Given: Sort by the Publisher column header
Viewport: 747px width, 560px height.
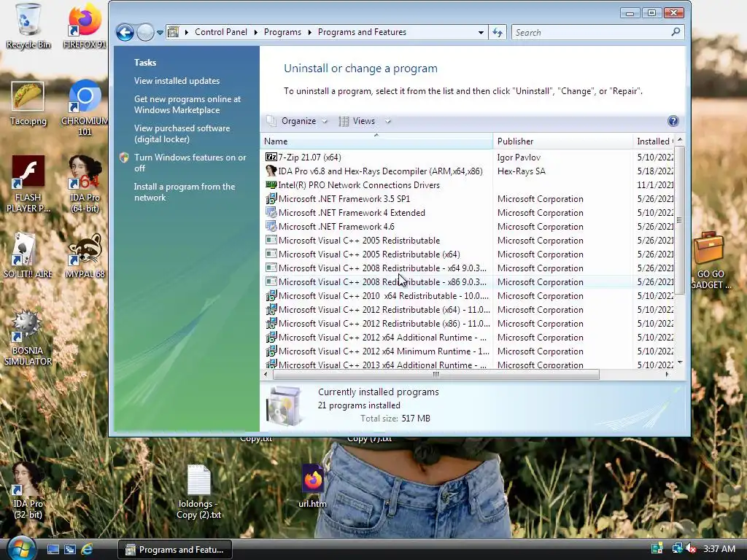Looking at the screenshot, I should click(x=562, y=141).
